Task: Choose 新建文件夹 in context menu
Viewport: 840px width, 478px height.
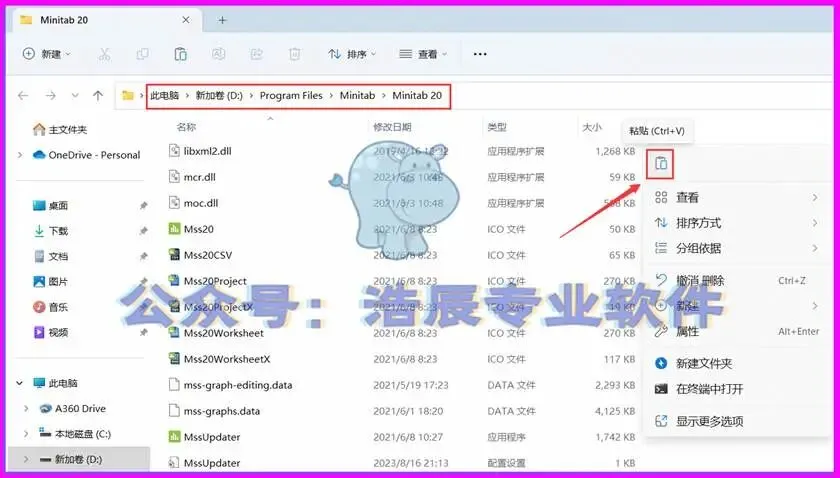Action: click(x=737, y=363)
